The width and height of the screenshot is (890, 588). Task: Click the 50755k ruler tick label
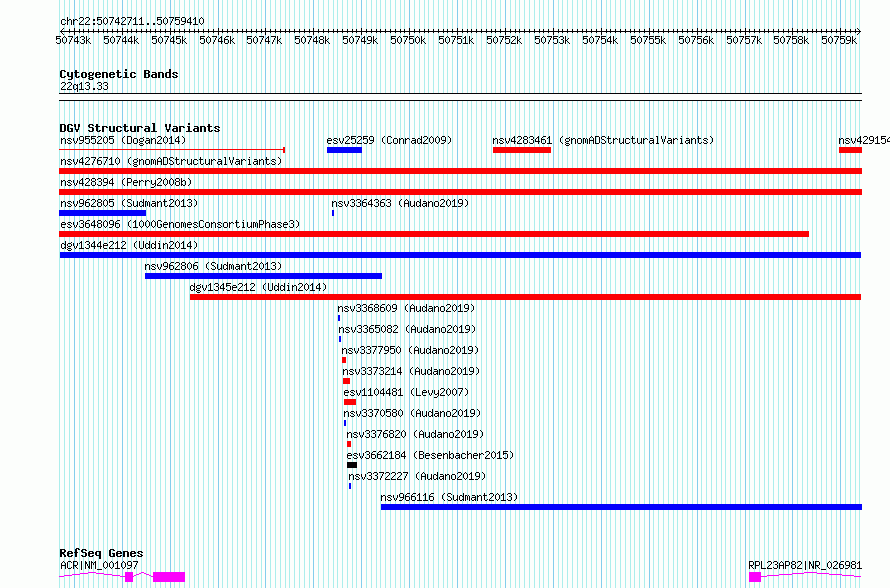pyautogui.click(x=648, y=40)
